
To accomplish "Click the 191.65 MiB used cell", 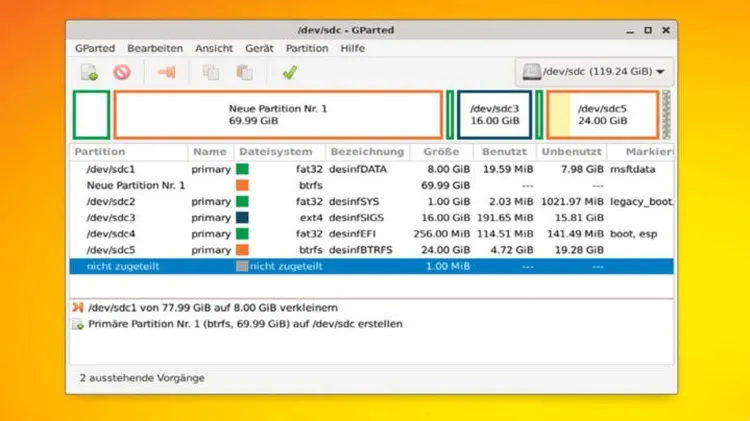I will point(505,218).
